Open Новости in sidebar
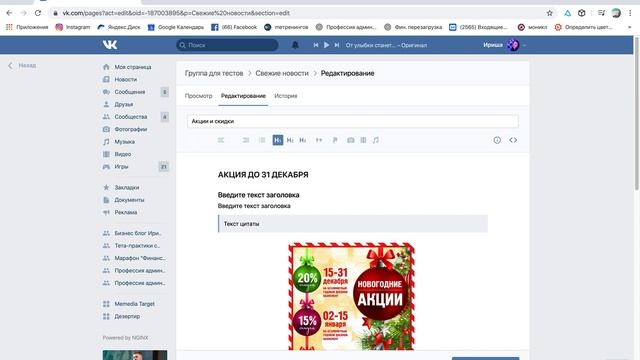Viewport: 640px width, 360px height. (126, 80)
